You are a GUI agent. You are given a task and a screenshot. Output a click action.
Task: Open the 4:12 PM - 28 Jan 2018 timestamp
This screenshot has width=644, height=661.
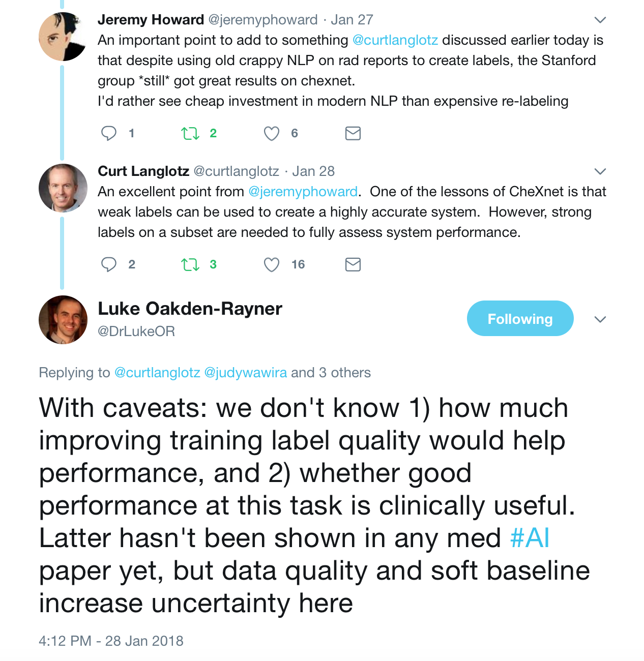click(x=111, y=641)
